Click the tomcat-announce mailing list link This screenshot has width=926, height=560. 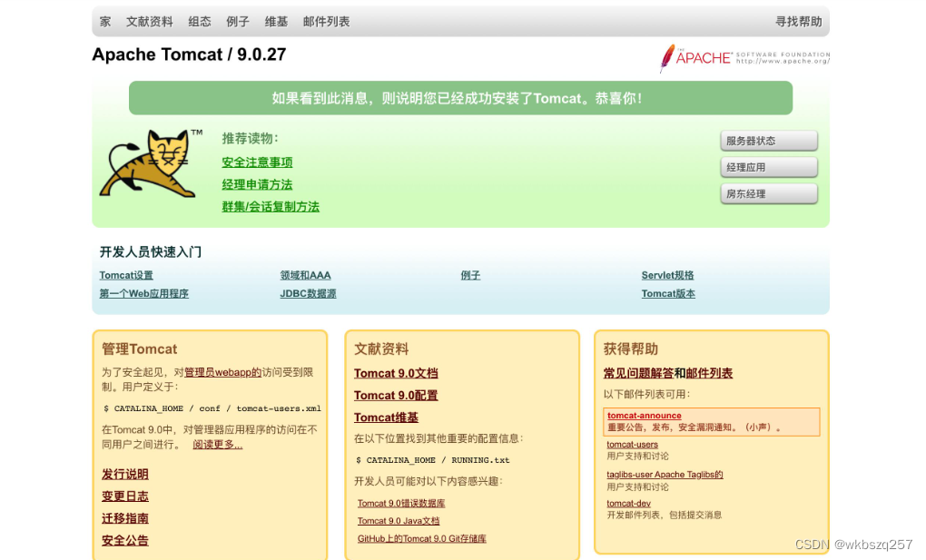tap(645, 416)
